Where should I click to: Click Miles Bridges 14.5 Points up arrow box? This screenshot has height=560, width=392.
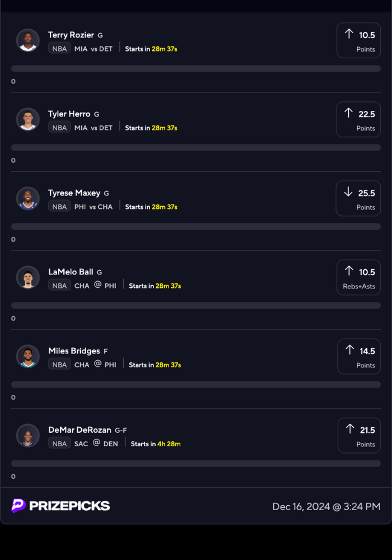(x=358, y=356)
